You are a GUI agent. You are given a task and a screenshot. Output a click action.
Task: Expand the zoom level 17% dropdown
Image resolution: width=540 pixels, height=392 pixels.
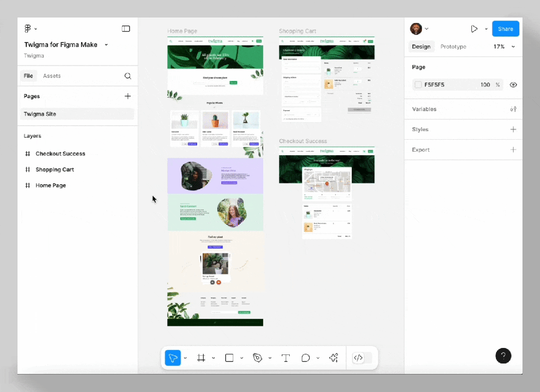pos(504,47)
